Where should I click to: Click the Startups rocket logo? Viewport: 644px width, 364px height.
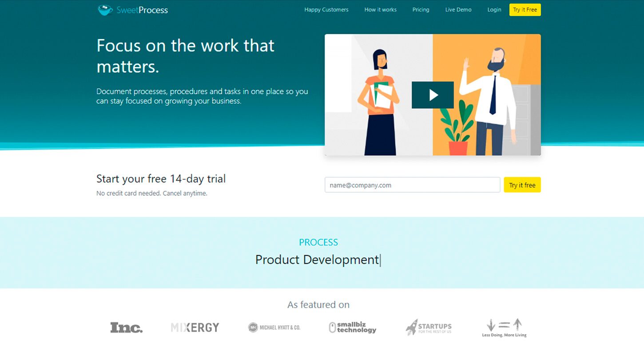[429, 328]
